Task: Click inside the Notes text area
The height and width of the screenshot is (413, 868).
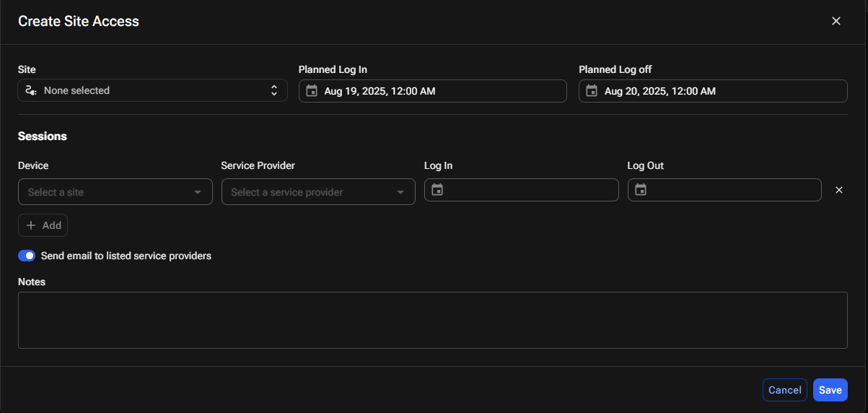Action: [433, 320]
